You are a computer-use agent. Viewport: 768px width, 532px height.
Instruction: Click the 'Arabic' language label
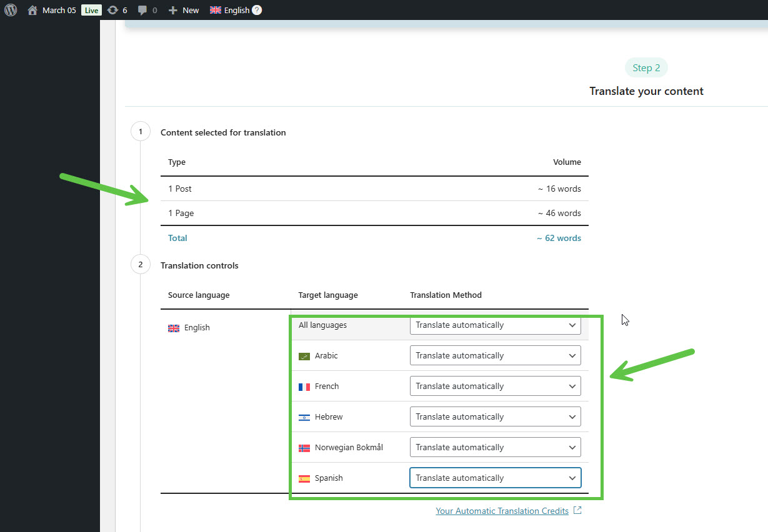pos(326,356)
